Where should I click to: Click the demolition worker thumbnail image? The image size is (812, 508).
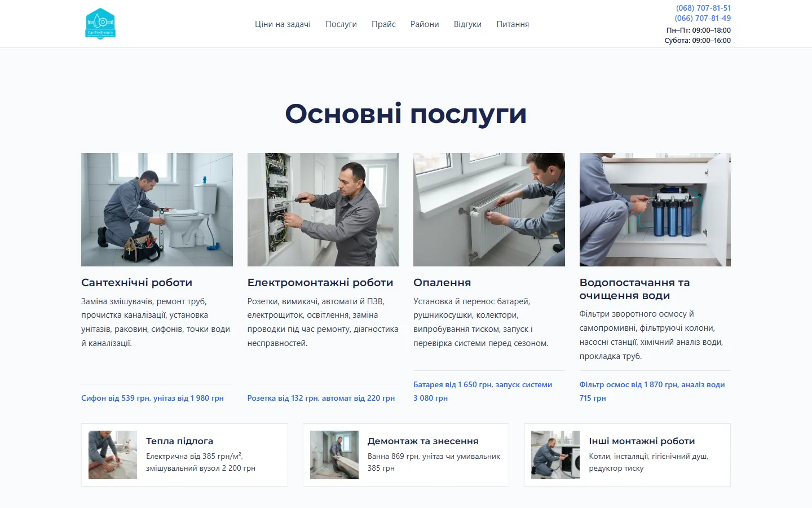click(x=334, y=455)
